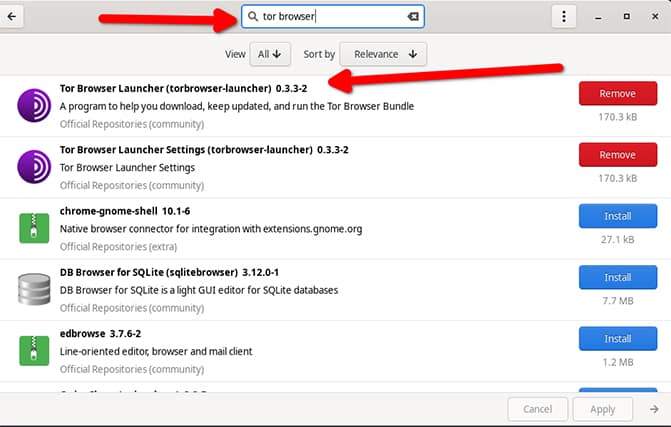Click the Cancel button
The image size is (671, 427).
click(537, 409)
